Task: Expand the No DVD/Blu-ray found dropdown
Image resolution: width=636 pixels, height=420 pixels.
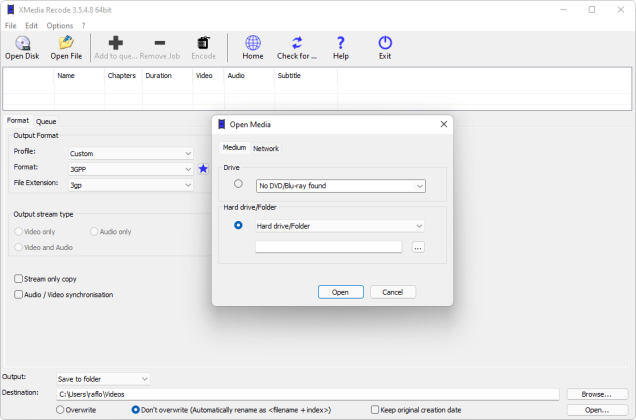Action: [x=341, y=185]
